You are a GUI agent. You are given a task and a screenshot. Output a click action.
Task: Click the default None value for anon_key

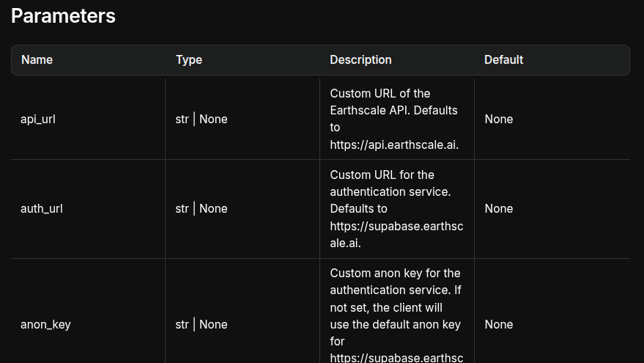[x=498, y=324]
